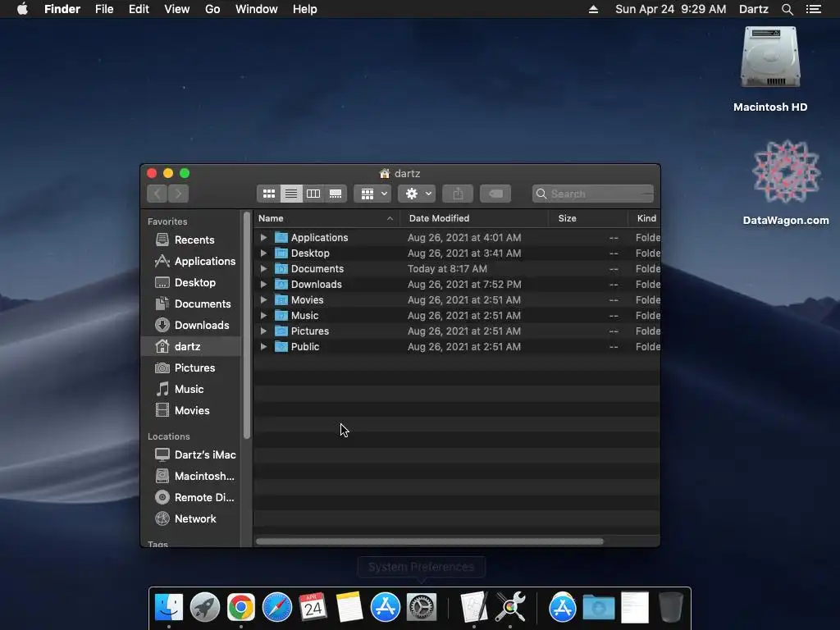Image resolution: width=840 pixels, height=630 pixels.
Task: Open Safari from the Dock
Action: [x=277, y=608]
